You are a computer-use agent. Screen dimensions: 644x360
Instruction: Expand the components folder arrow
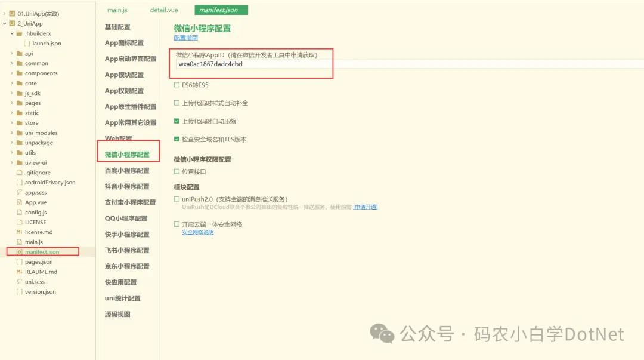click(x=12, y=73)
